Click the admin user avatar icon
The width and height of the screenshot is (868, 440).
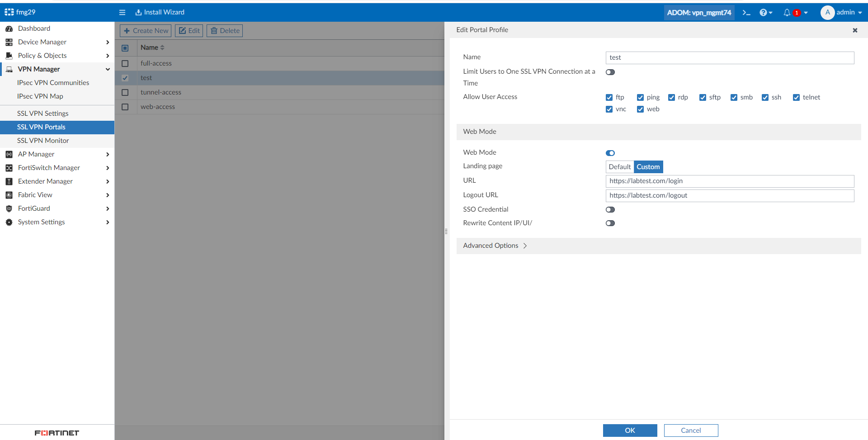(827, 13)
